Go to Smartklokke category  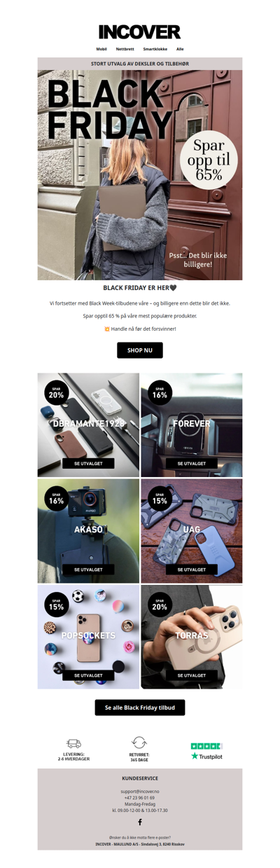(x=154, y=49)
